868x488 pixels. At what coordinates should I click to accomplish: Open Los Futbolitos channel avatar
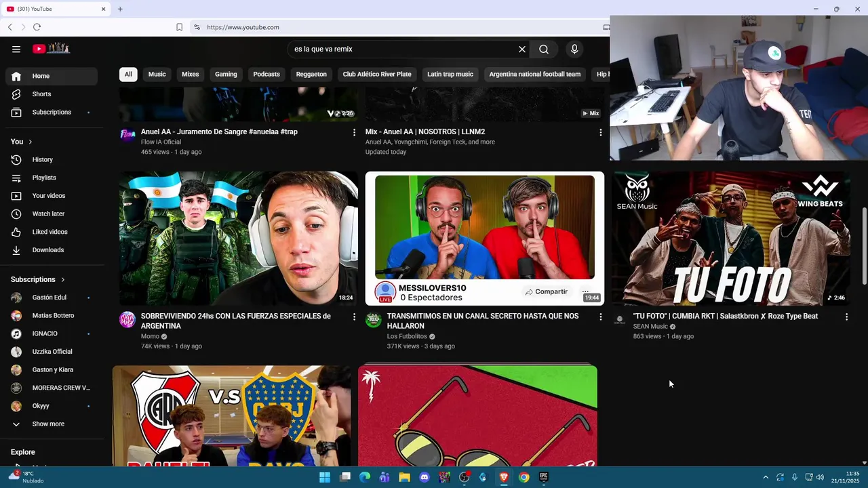pyautogui.click(x=374, y=320)
